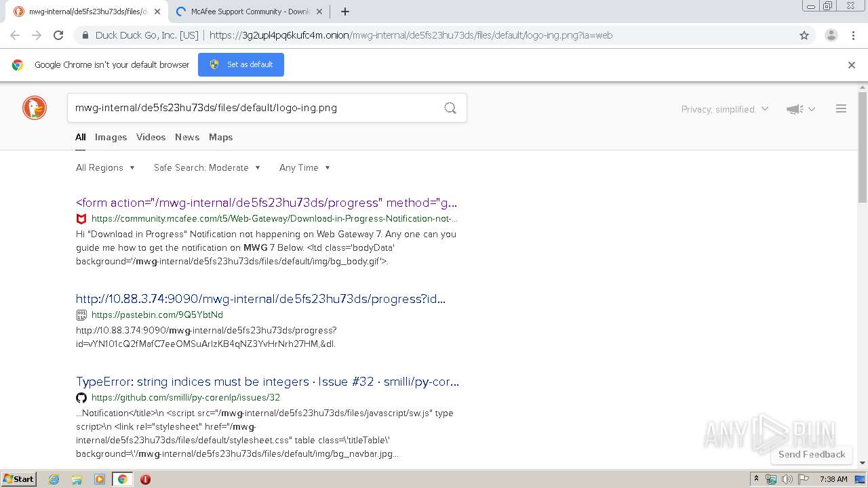This screenshot has width=868, height=488.
Task: Open community.mcafee.com result URL
Action: click(275, 219)
